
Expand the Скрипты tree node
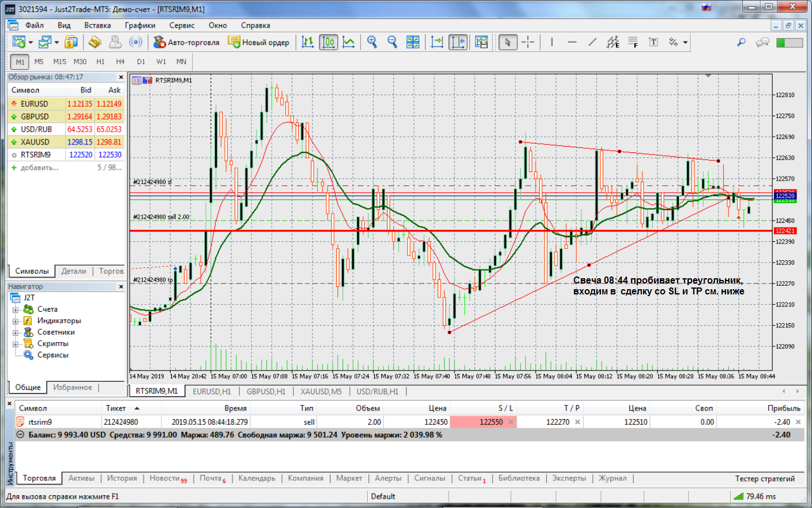(x=16, y=344)
